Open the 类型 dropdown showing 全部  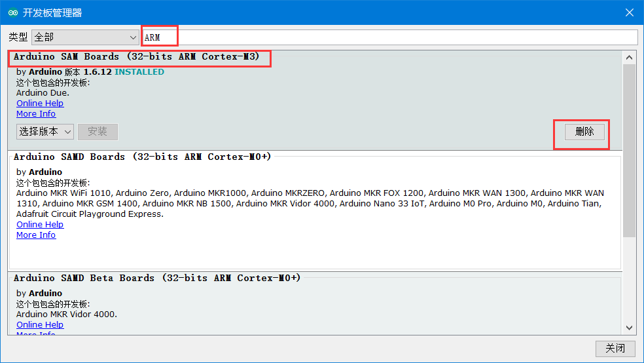click(85, 37)
